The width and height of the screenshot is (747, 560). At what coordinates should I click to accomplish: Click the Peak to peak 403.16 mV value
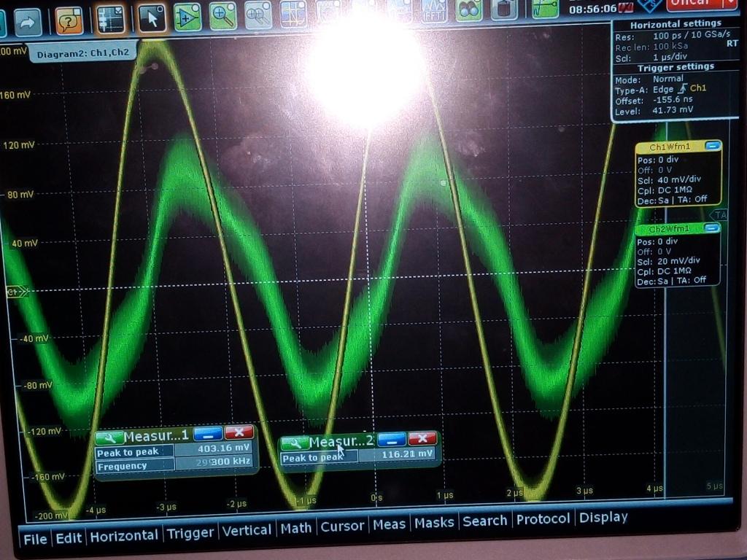click(x=223, y=448)
